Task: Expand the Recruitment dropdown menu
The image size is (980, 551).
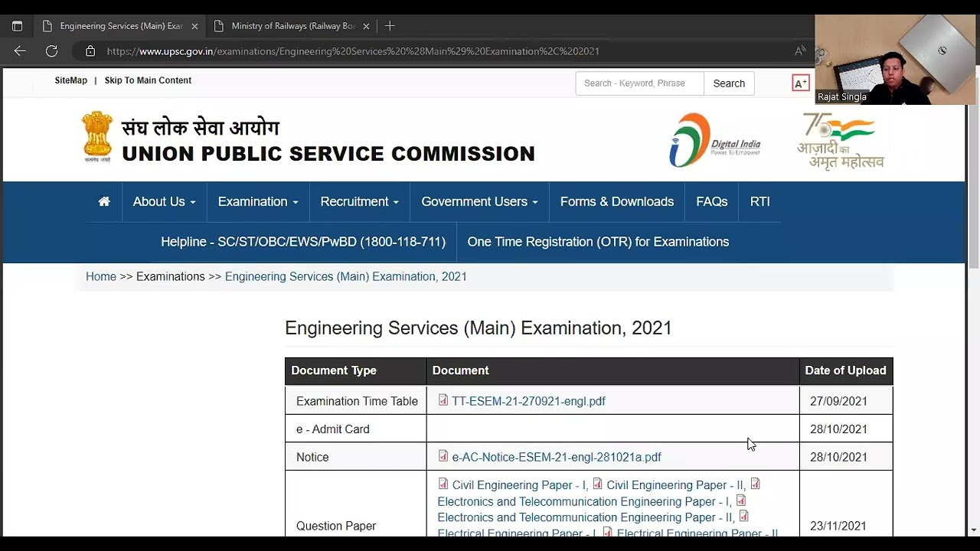Action: coord(359,201)
